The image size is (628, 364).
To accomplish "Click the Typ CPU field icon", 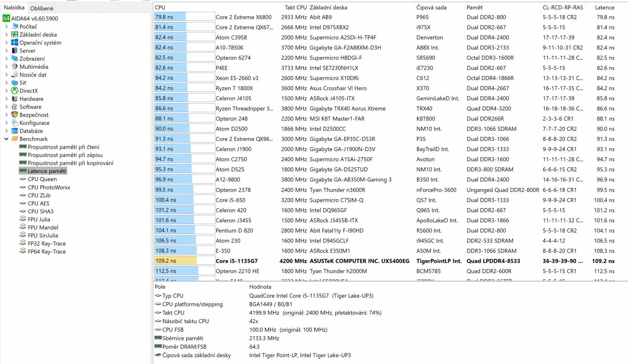I will pyautogui.click(x=158, y=295).
